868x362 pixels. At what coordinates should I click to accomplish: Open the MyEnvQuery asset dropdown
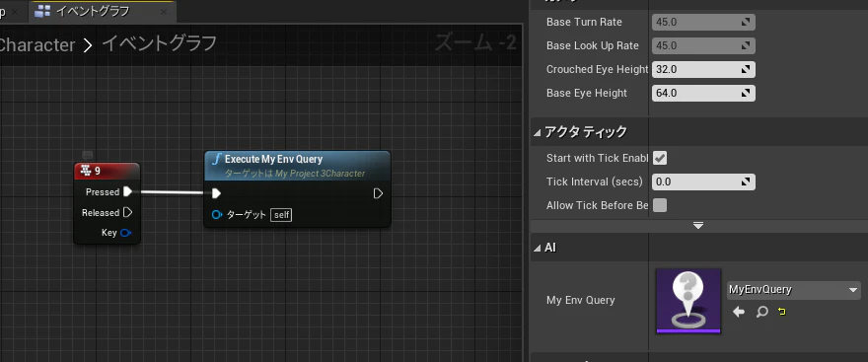click(794, 289)
